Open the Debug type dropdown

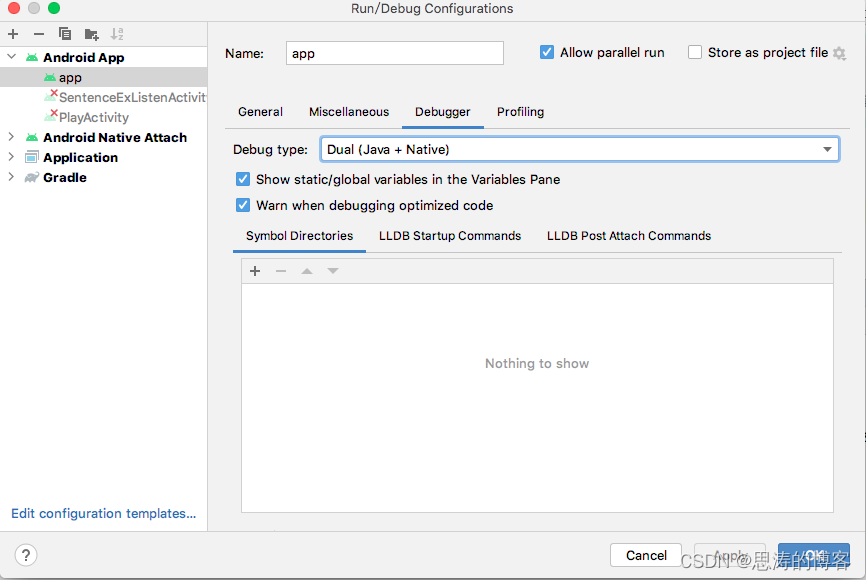(x=580, y=149)
